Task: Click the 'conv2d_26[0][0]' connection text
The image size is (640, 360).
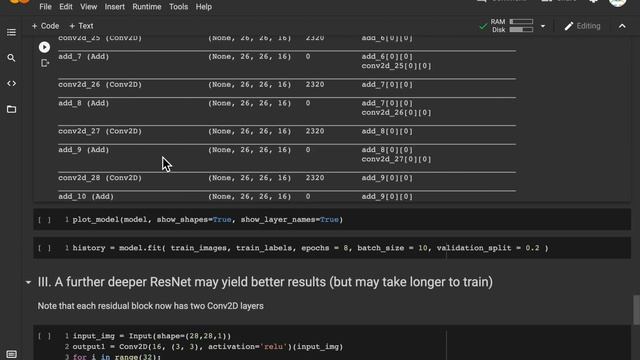Action: pyautogui.click(x=396, y=112)
